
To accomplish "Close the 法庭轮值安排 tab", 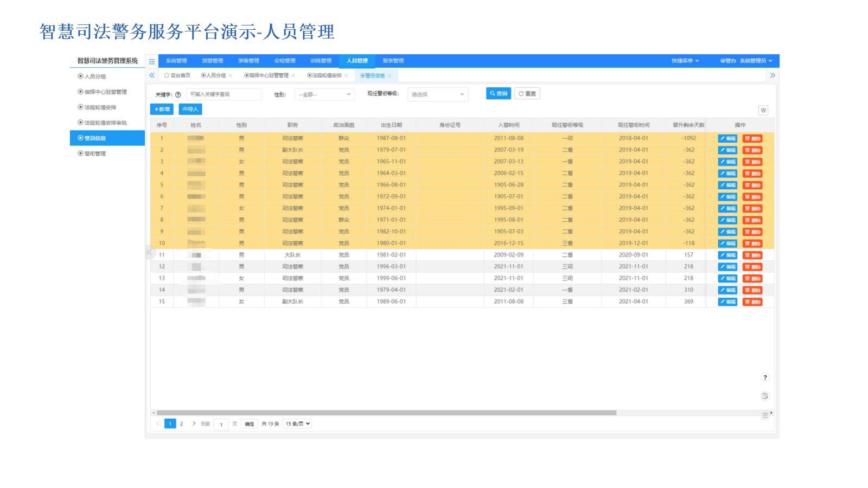I will coord(346,76).
